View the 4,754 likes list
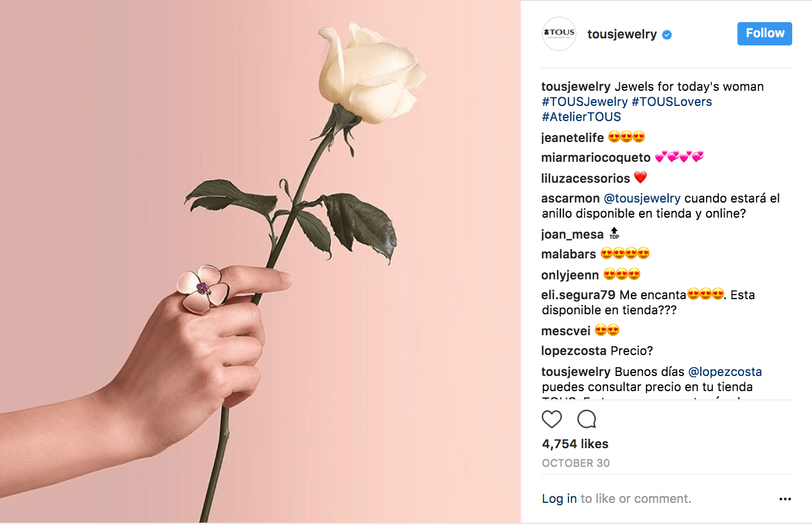The image size is (812, 525). (x=575, y=444)
